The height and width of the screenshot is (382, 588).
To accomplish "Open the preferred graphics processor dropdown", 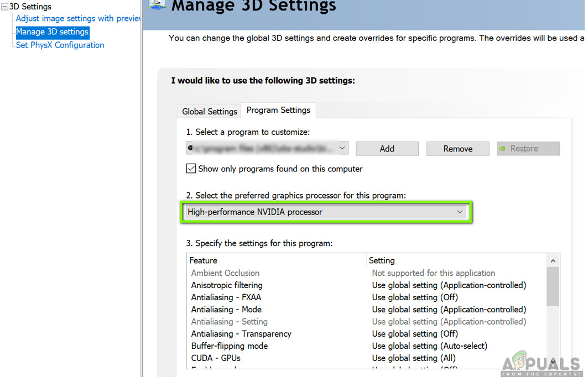I will 459,212.
